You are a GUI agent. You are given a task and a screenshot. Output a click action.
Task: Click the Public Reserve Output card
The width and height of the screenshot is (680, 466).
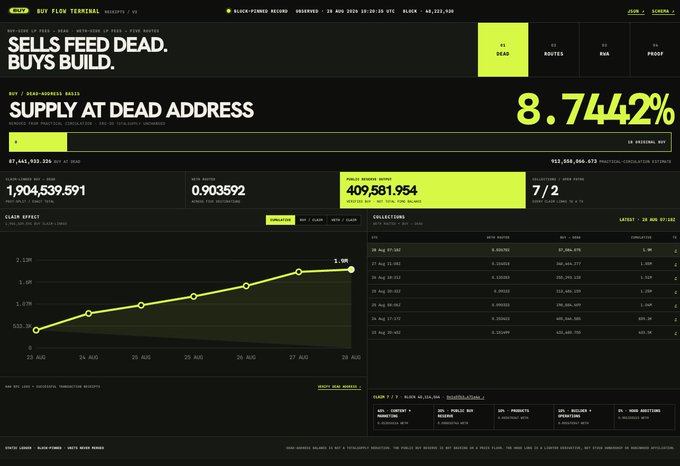click(433, 190)
